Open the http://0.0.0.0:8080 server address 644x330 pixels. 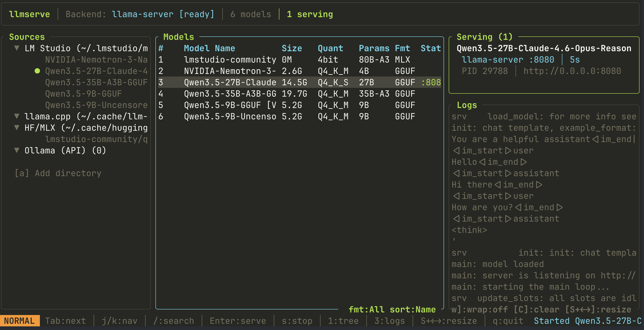click(572, 71)
